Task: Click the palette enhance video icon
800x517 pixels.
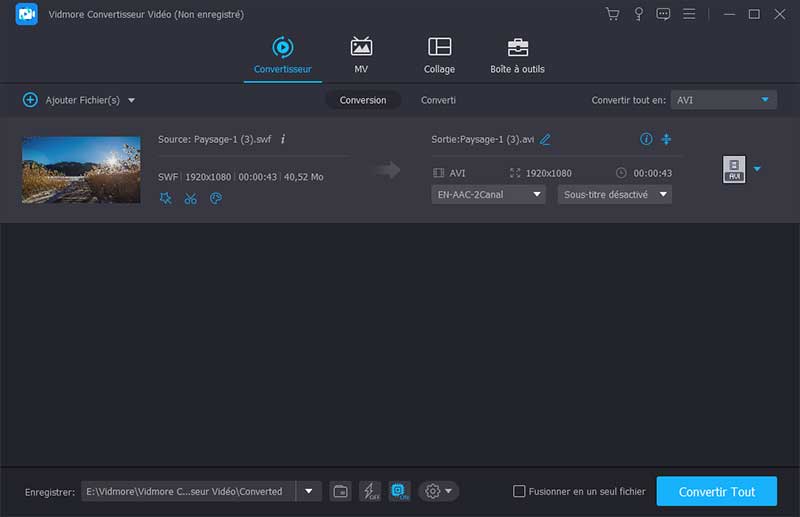Action: click(x=215, y=198)
